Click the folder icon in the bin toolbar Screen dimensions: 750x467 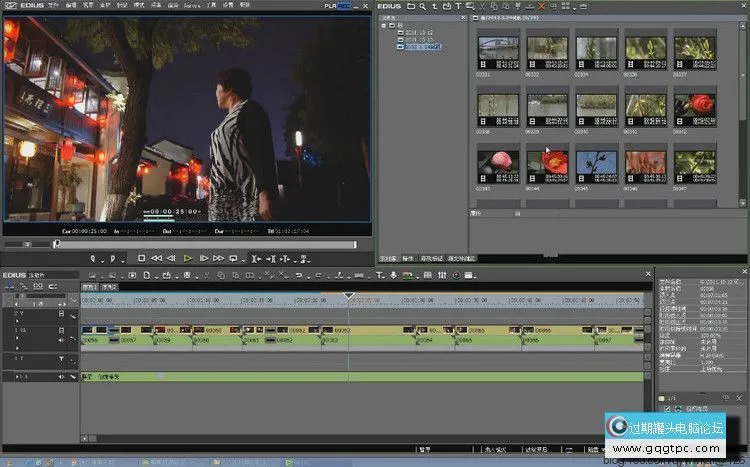[410, 6]
